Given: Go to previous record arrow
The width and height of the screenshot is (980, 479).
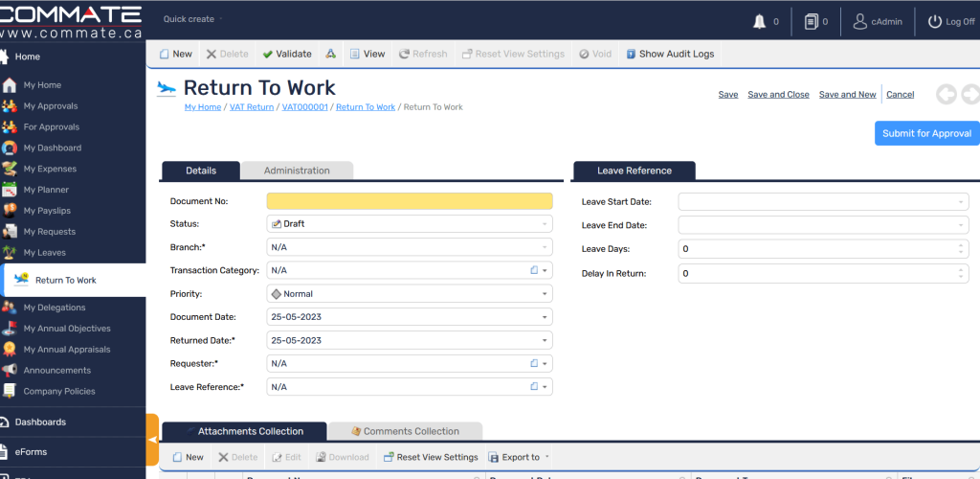Looking at the screenshot, I should pos(946,94).
